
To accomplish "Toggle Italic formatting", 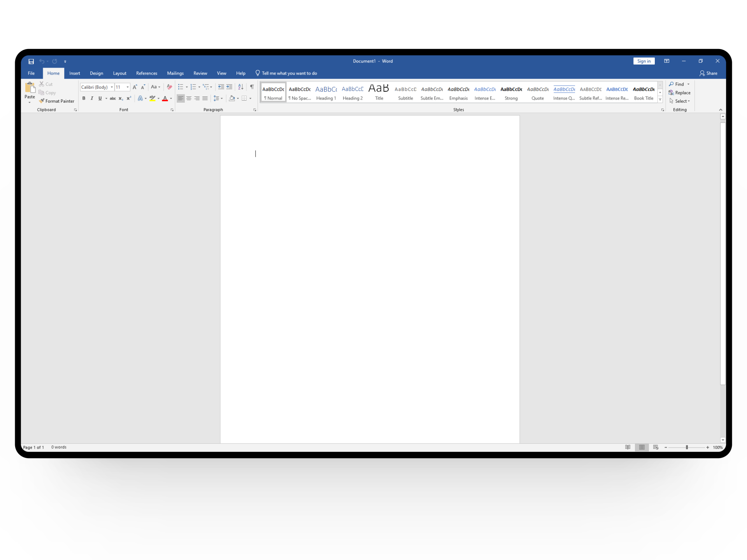I will coord(92,99).
